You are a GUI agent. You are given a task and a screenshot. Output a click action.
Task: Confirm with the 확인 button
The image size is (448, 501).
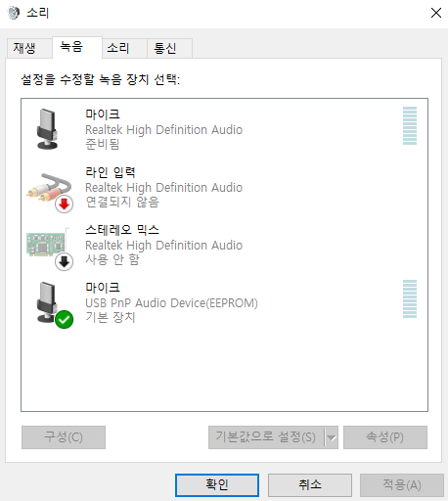[x=217, y=485]
